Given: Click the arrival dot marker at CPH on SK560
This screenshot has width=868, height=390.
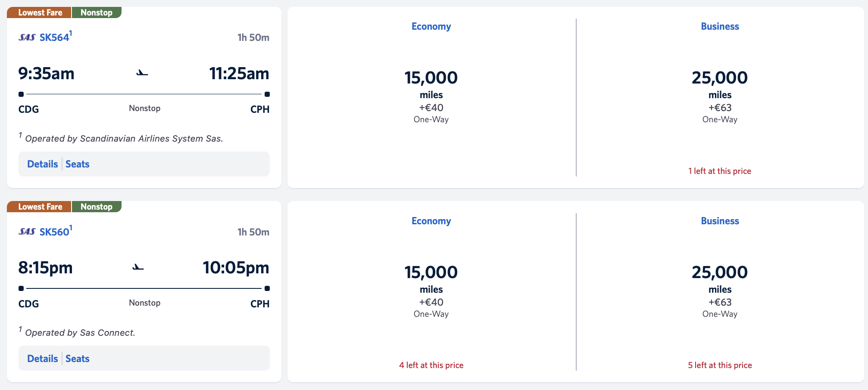Looking at the screenshot, I should point(267,288).
